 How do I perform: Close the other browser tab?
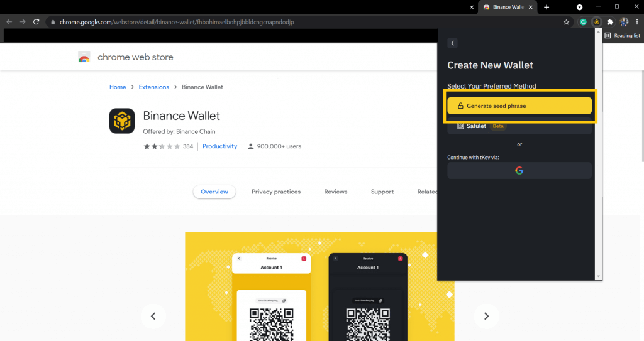tap(472, 7)
